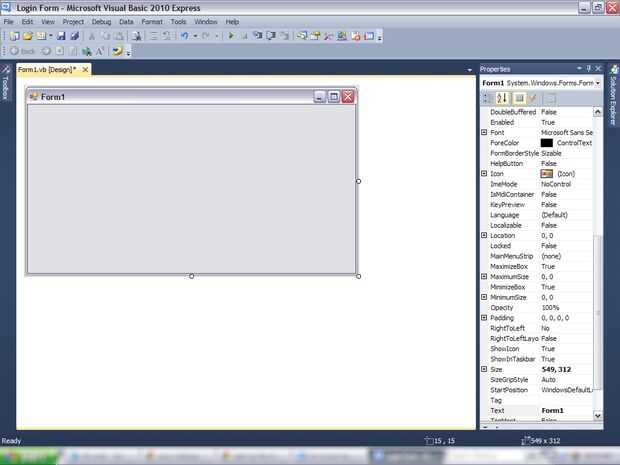Click the last window icon before toolbar options
This screenshot has width=620, height=465.
(x=369, y=36)
